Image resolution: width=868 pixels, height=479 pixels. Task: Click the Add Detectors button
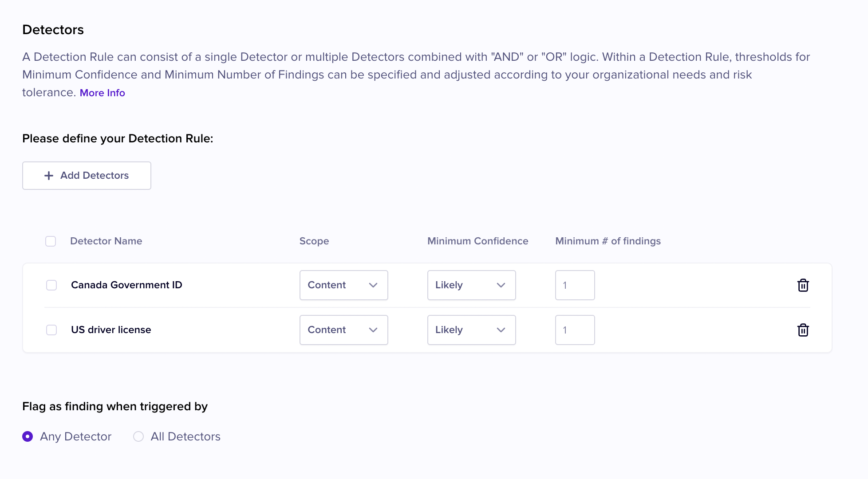tap(87, 176)
